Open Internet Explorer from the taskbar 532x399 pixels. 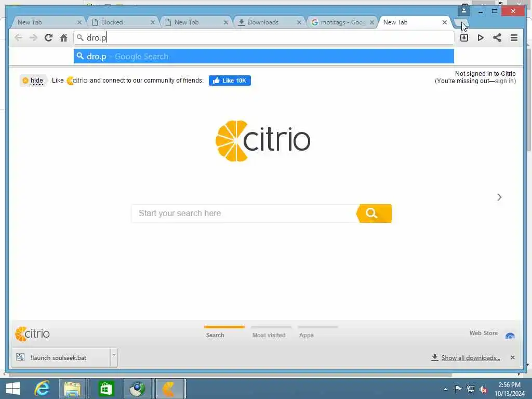pyautogui.click(x=42, y=389)
